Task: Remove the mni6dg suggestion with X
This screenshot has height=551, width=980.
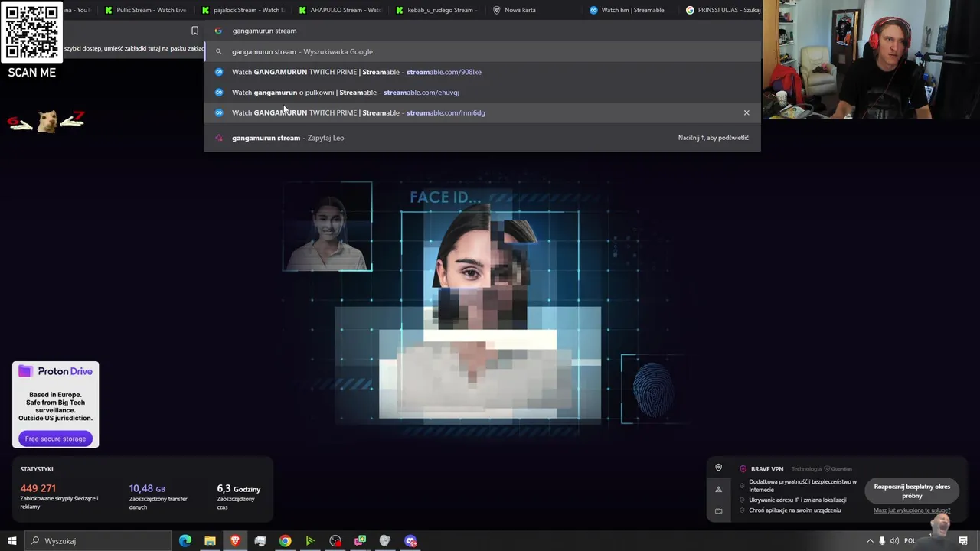Action: coord(746,112)
